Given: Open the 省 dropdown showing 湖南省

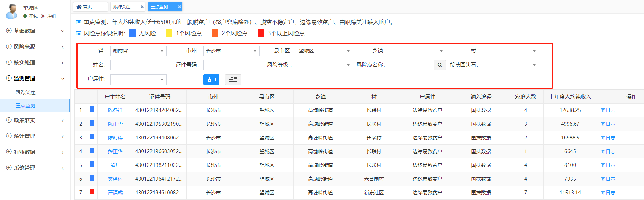Looking at the screenshot, I should point(138,51).
